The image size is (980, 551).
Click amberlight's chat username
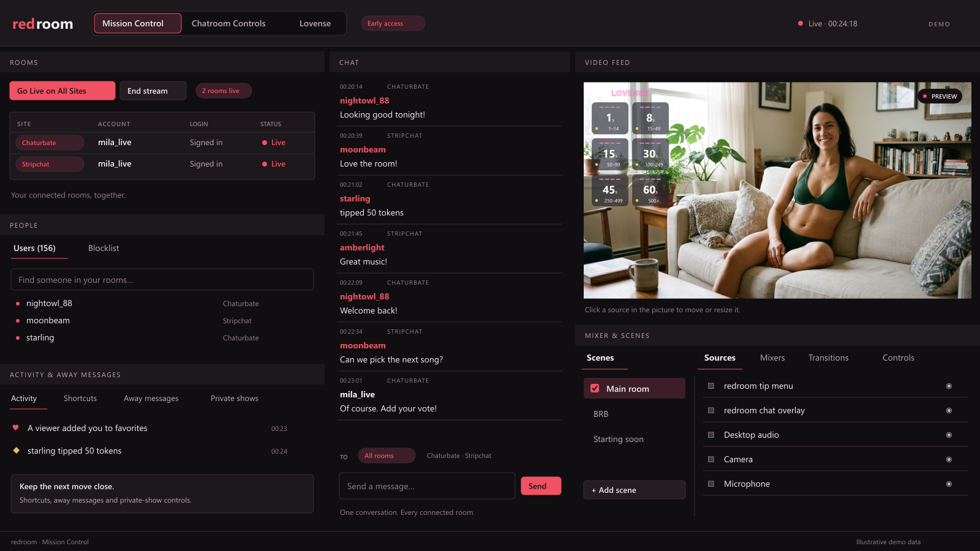click(362, 248)
